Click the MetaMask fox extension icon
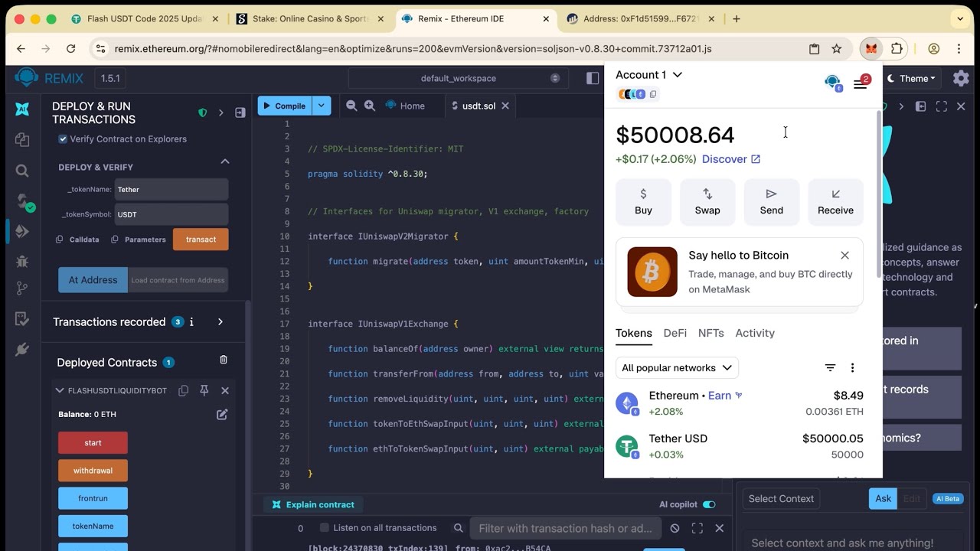The width and height of the screenshot is (980, 551). click(x=871, y=48)
